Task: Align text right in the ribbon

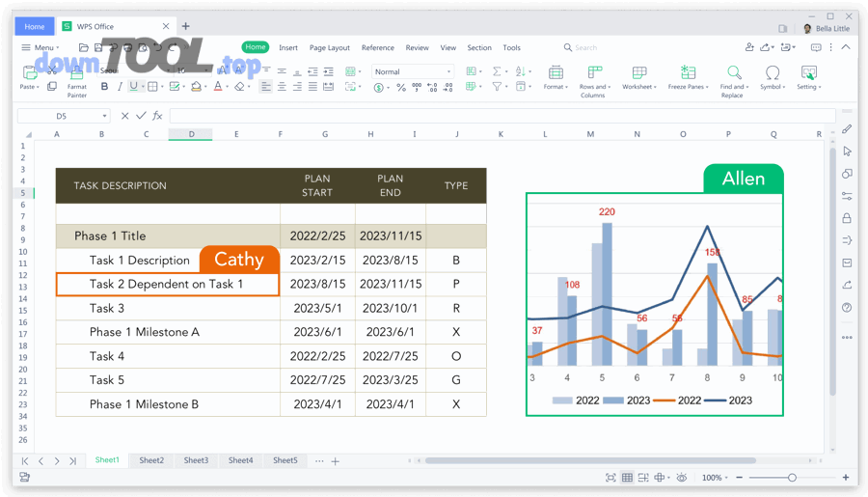Action: click(297, 87)
